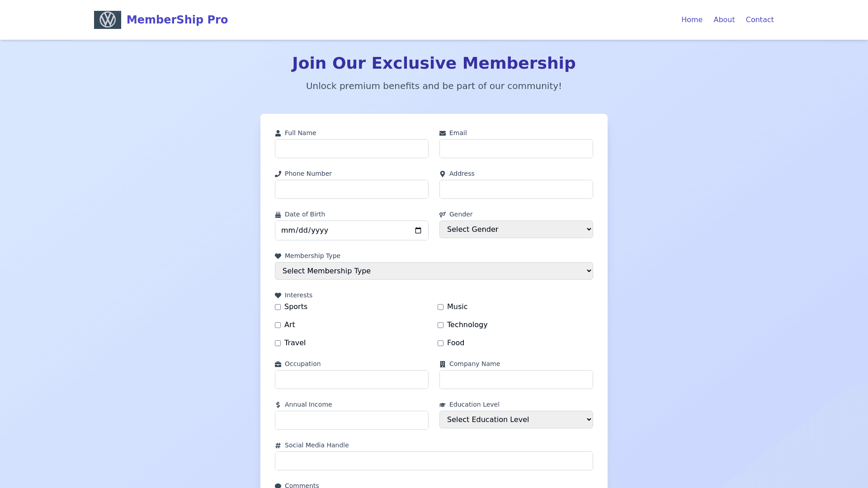
Task: Click the MemberShip Pro brand link
Action: (x=177, y=20)
